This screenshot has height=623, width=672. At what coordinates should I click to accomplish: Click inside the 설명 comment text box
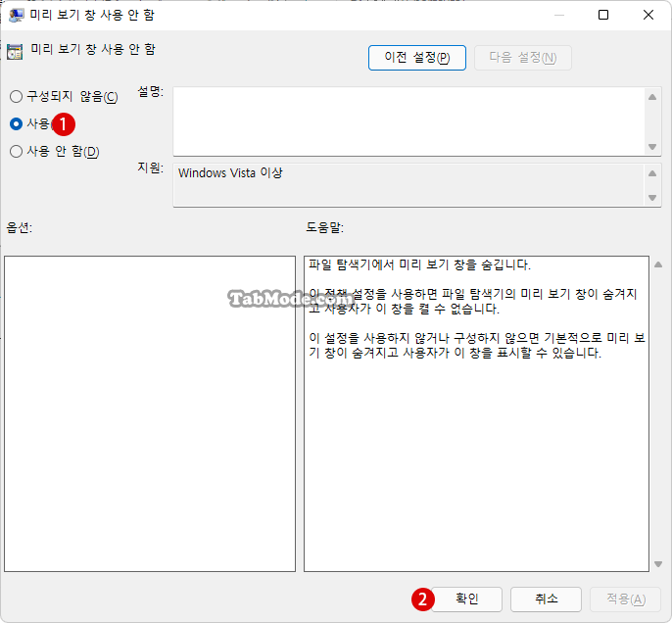pyautogui.click(x=408, y=121)
